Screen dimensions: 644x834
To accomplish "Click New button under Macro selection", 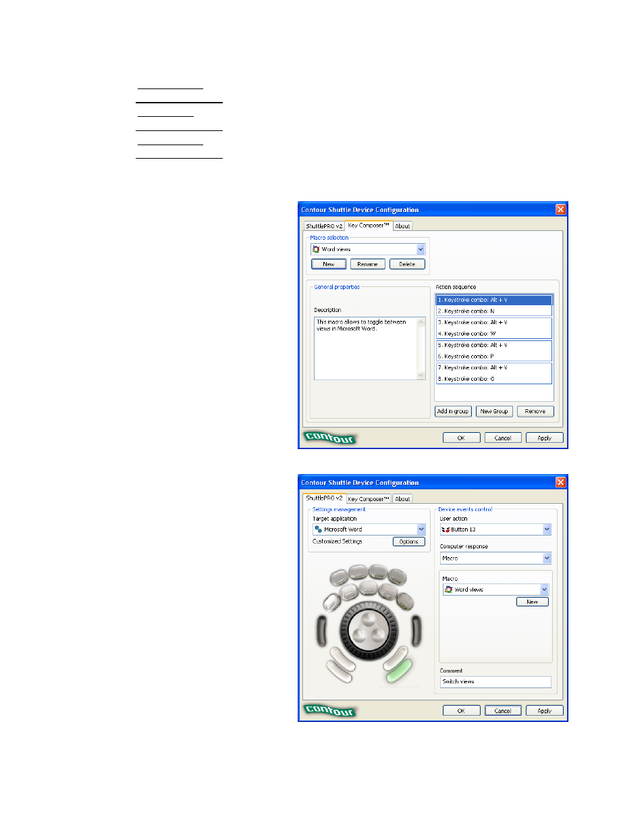I will [x=329, y=264].
